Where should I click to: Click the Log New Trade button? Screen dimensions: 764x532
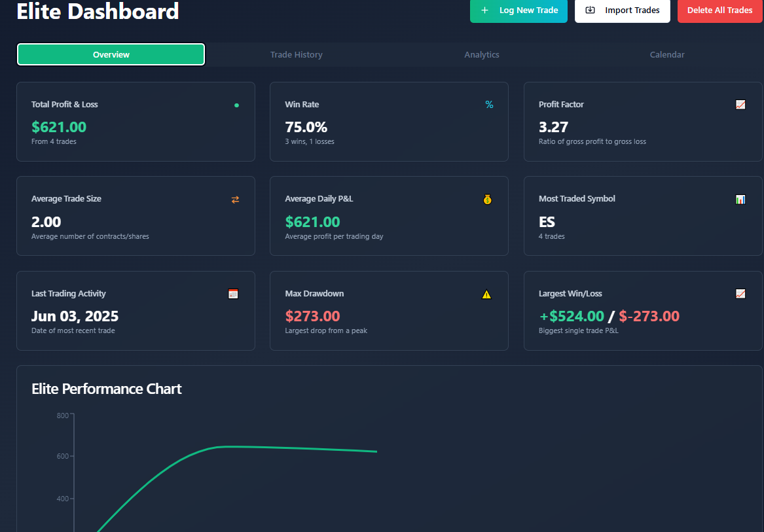[518, 10]
